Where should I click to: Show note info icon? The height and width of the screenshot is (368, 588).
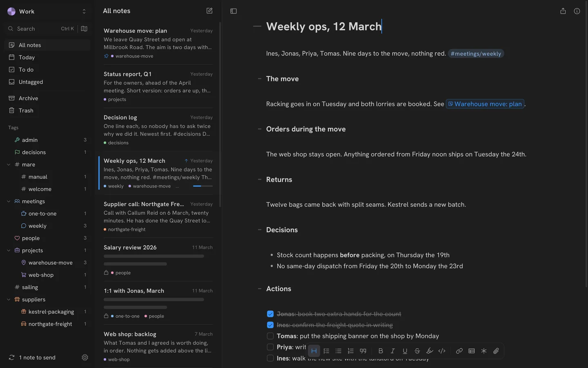click(577, 11)
